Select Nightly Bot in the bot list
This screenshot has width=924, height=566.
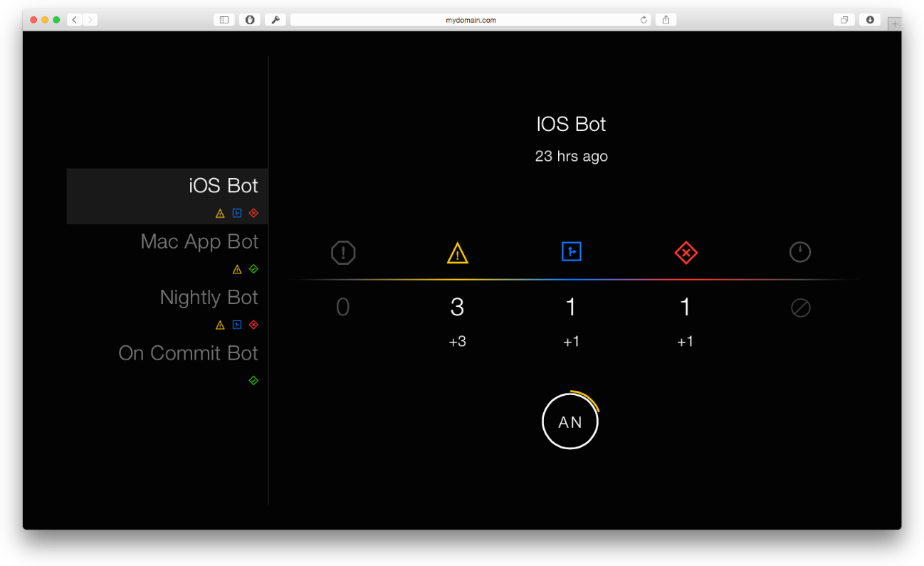coord(209,298)
